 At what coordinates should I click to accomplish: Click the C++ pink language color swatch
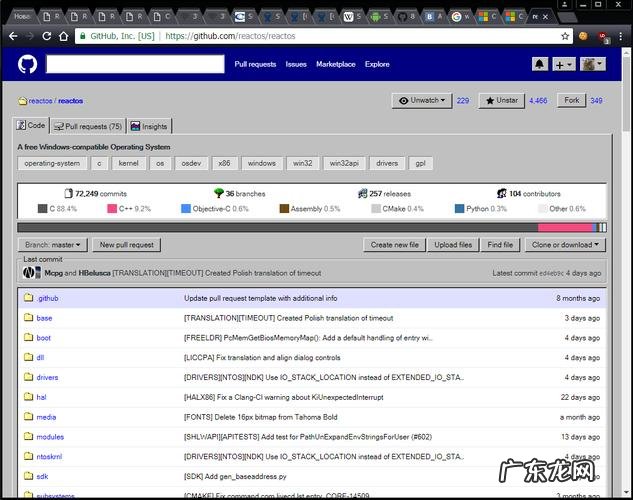point(112,209)
